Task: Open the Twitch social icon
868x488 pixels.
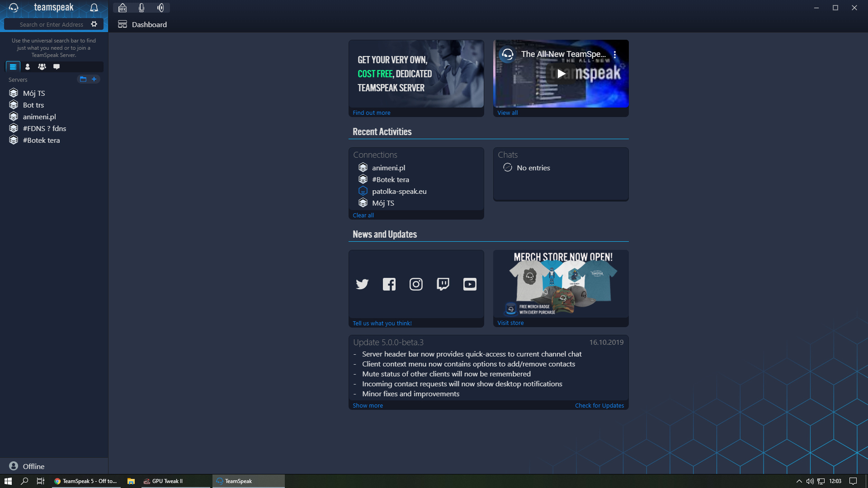Action: (x=443, y=284)
